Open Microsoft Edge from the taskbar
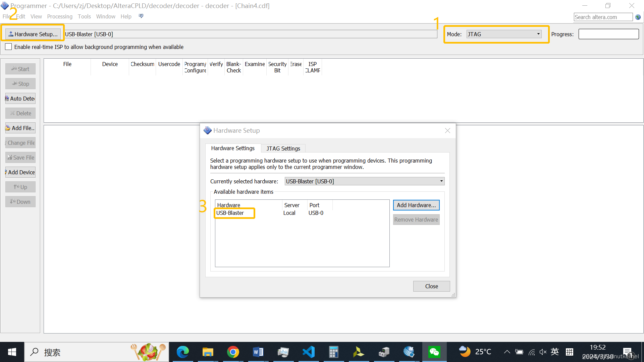 point(183,352)
